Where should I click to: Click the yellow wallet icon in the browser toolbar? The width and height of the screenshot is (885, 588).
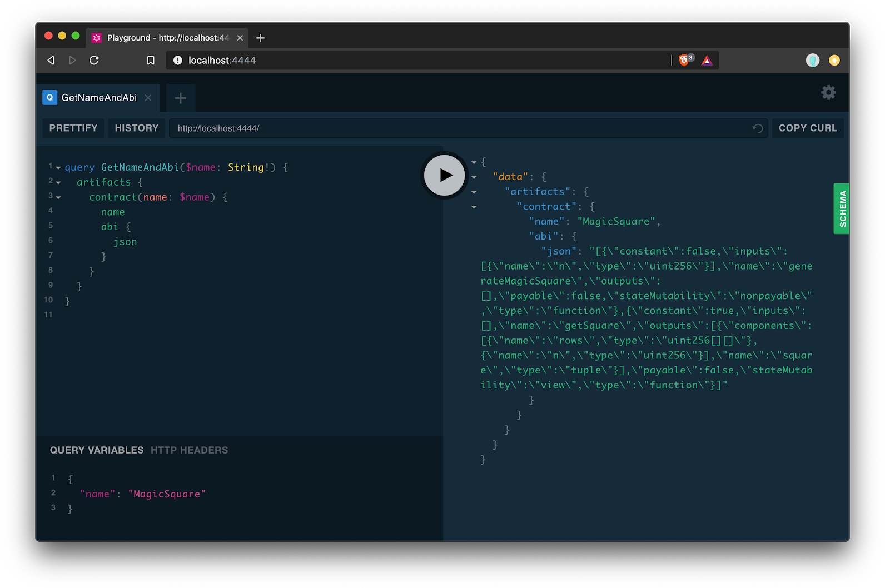834,60
